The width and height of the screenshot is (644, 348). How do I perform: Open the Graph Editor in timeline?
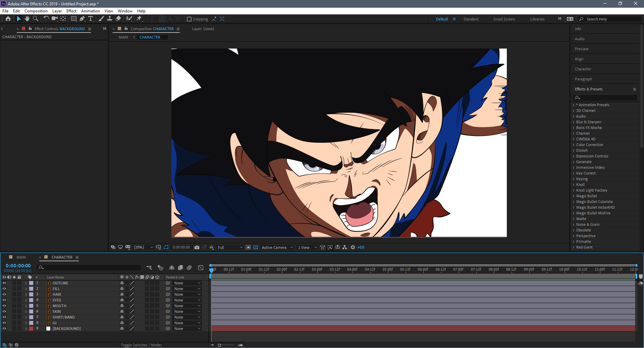coord(201,268)
